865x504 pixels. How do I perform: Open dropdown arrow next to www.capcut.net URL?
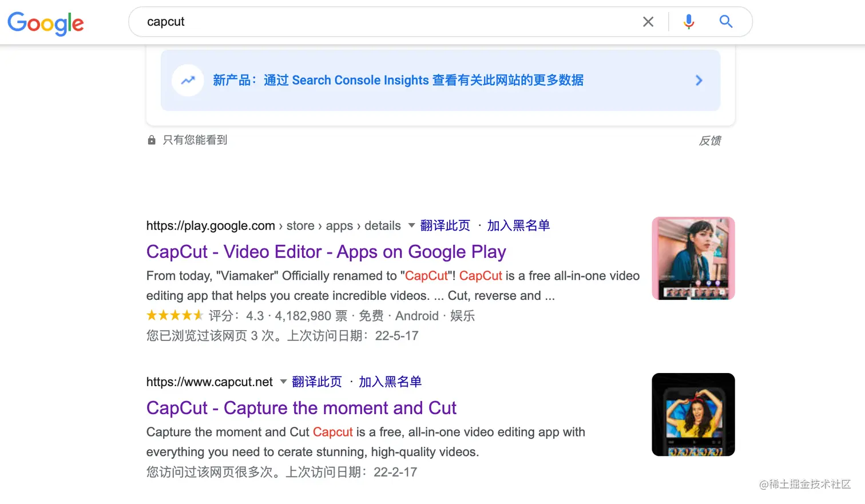tap(283, 382)
